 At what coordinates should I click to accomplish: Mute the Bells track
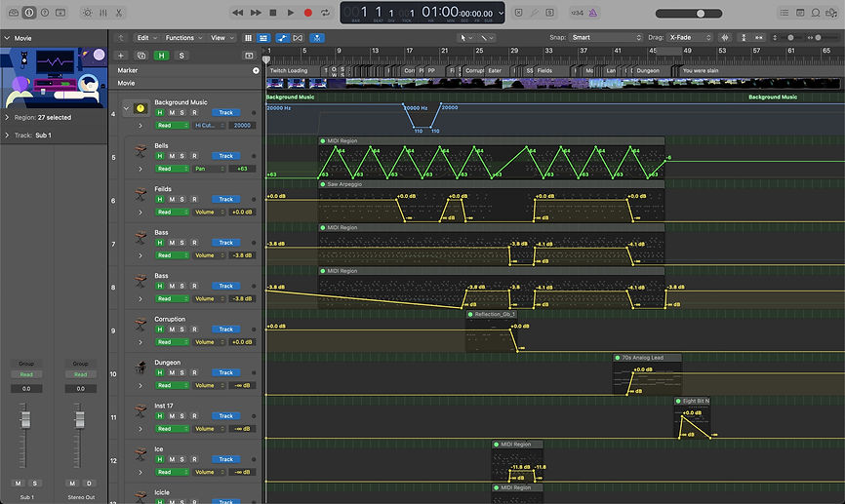[172, 156]
